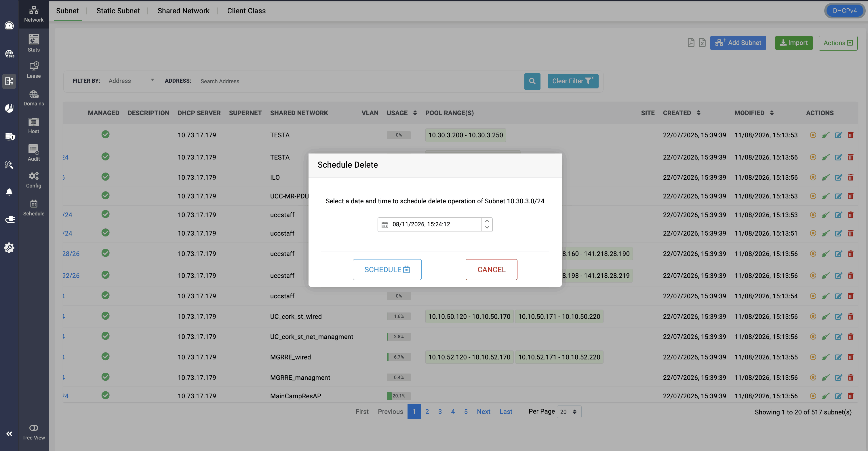This screenshot has height=451, width=868.
Task: Select the Subnet tab
Action: 67,11
